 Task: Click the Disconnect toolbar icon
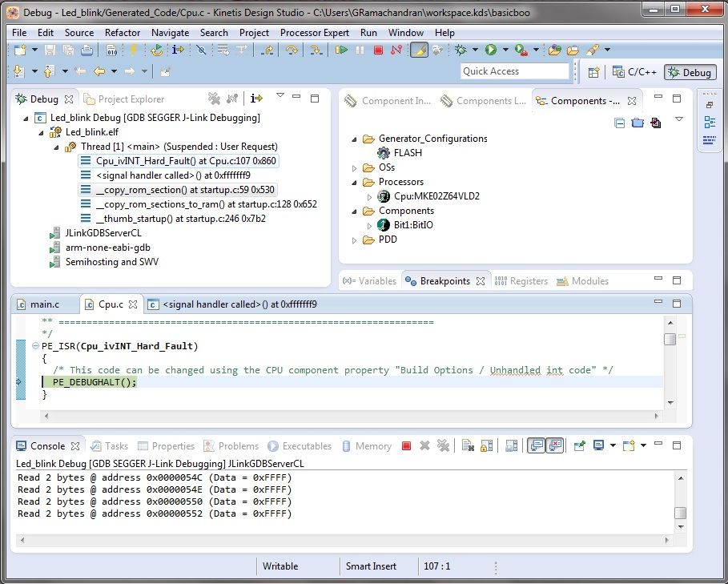(396, 50)
